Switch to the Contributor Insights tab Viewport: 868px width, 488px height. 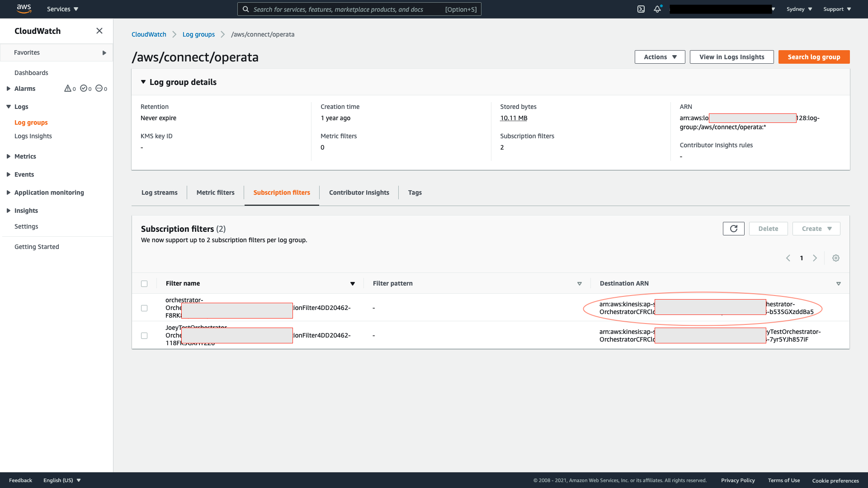click(x=359, y=192)
